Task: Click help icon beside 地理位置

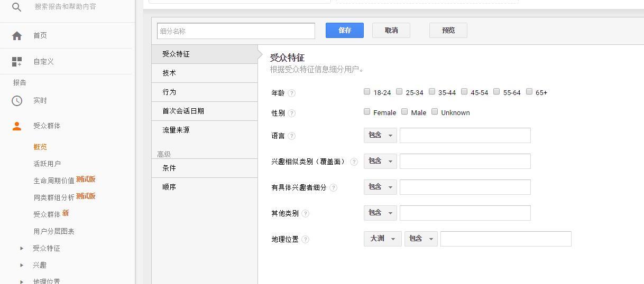Action: click(305, 239)
